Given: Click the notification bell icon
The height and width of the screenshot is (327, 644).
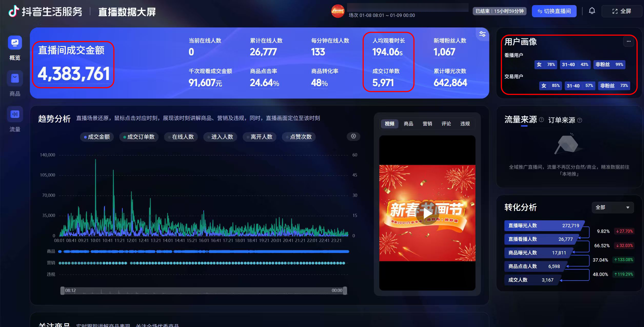Looking at the screenshot, I should click(592, 11).
